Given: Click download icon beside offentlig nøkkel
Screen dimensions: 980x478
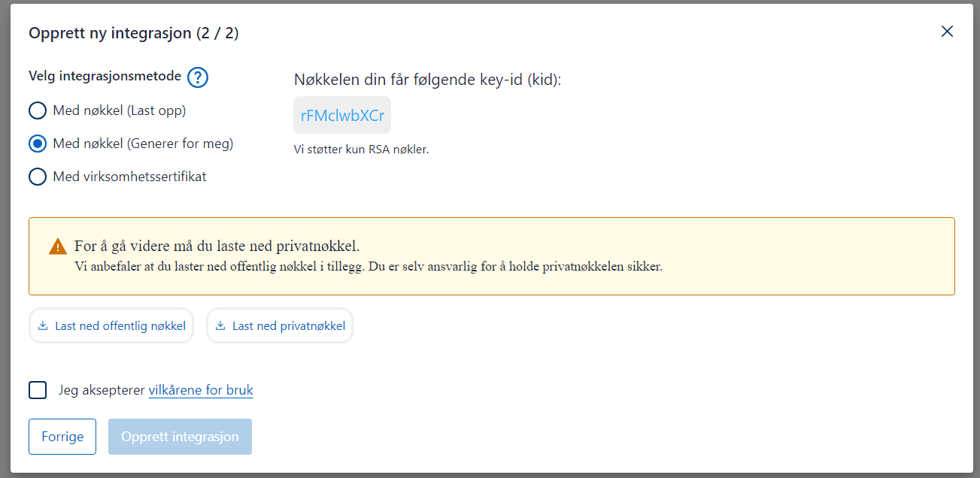Looking at the screenshot, I should pyautogui.click(x=43, y=326).
